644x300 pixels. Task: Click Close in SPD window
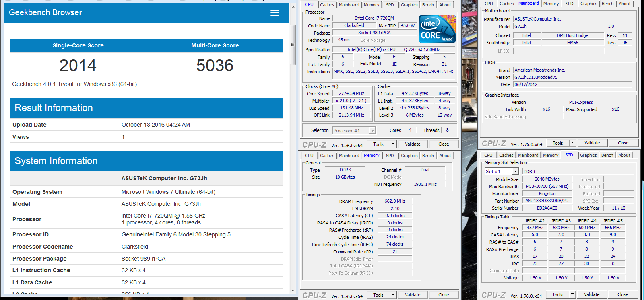pyautogui.click(x=623, y=294)
